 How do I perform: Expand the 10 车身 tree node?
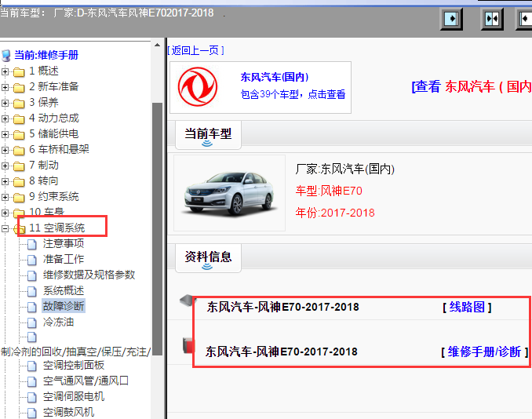pos(5,213)
